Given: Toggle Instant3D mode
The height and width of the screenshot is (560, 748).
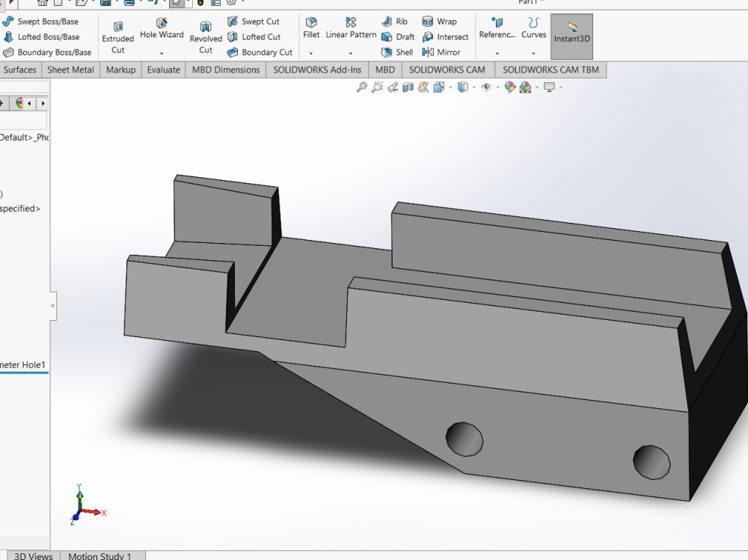Looking at the screenshot, I should point(571,37).
